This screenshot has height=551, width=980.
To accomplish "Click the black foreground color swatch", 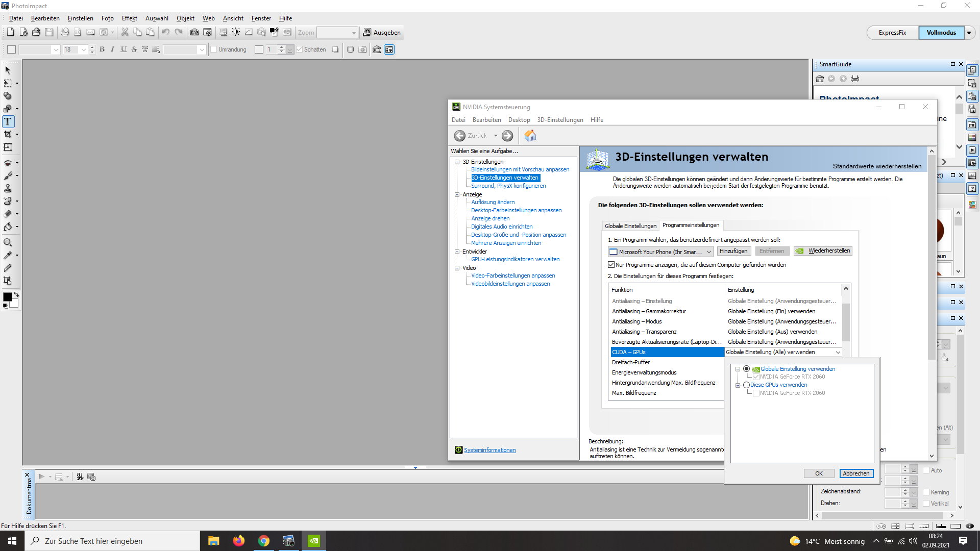I will (7, 297).
